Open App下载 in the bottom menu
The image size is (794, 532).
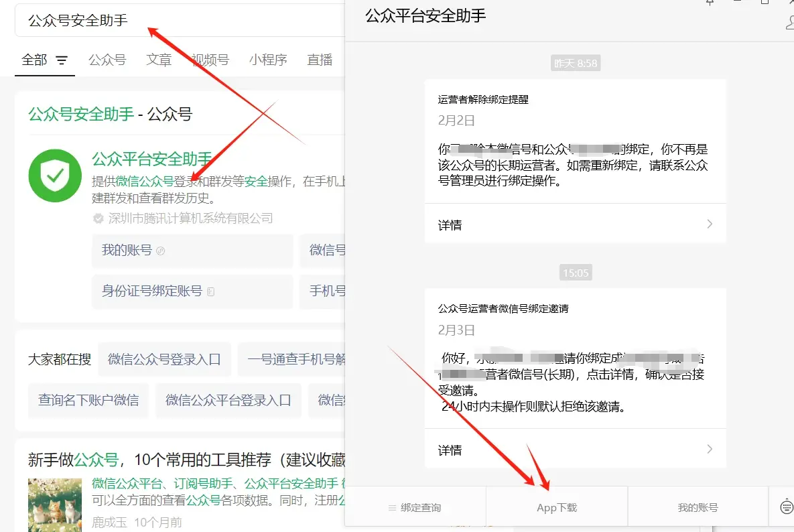[x=557, y=507]
